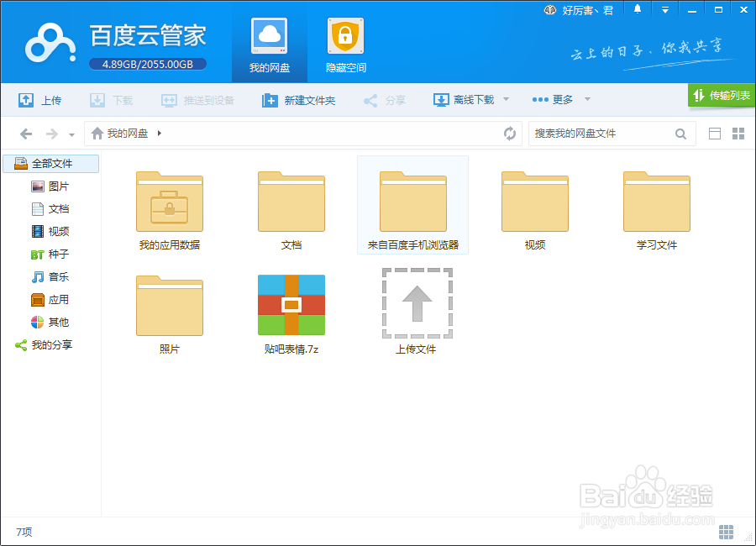The width and height of the screenshot is (756, 546).
Task: Open the navigation history dropdown
Action: (71, 135)
